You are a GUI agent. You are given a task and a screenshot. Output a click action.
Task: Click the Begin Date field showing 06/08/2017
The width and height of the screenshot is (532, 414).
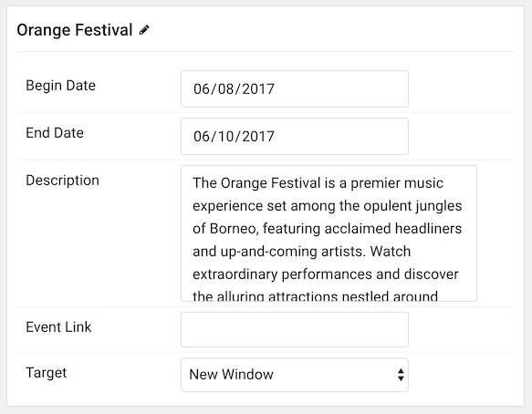pyautogui.click(x=295, y=88)
